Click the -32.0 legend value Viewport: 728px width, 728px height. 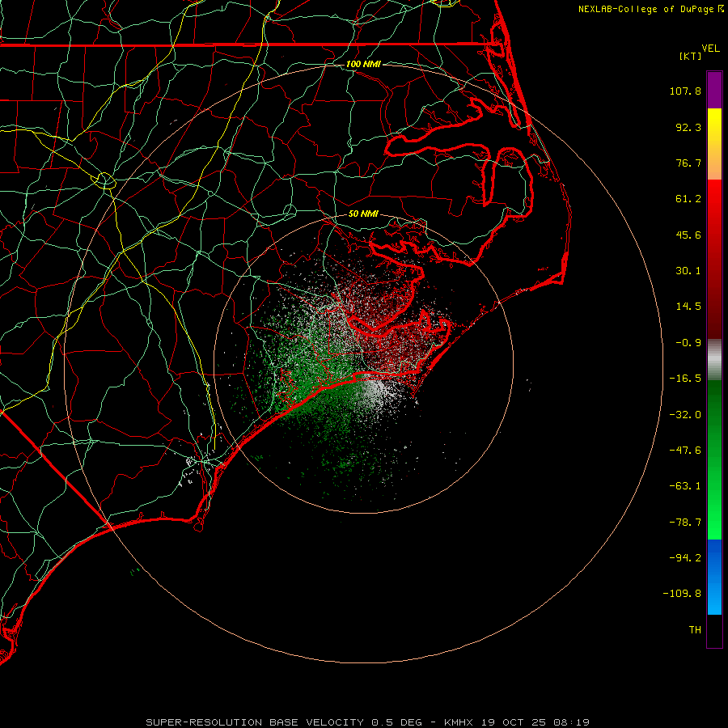[685, 415]
